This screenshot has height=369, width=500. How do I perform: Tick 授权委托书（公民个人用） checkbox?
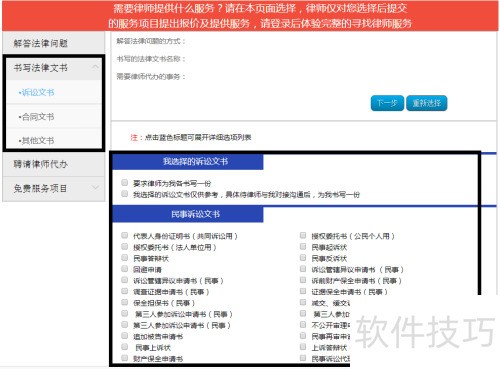pyautogui.click(x=303, y=235)
